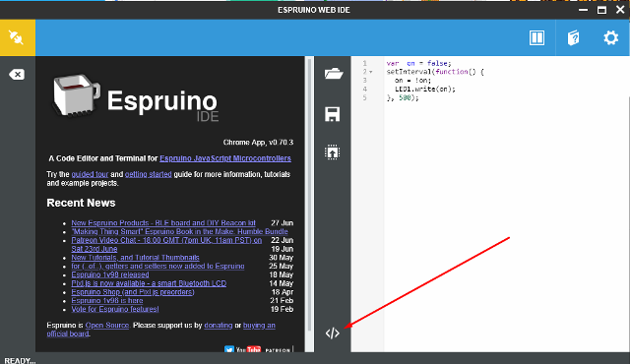Open settings with the gear icon
The image size is (630, 364).
(610, 38)
